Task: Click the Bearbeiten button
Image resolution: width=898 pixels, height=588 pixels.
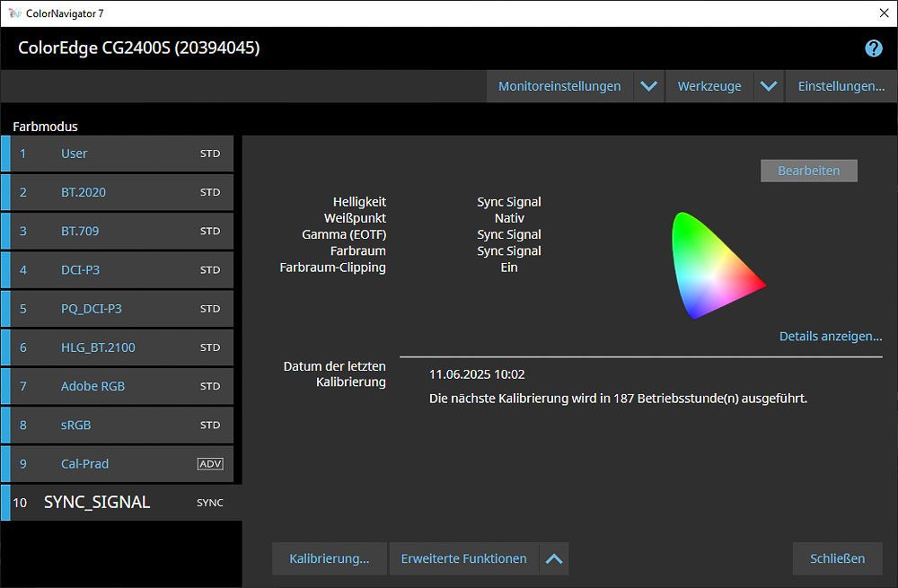Action: pyautogui.click(x=809, y=171)
